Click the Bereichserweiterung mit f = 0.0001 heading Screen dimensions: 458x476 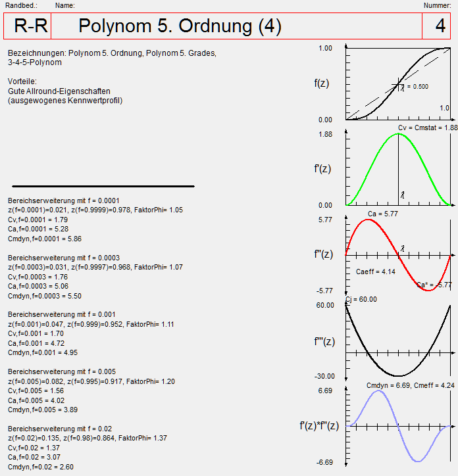[63, 200]
